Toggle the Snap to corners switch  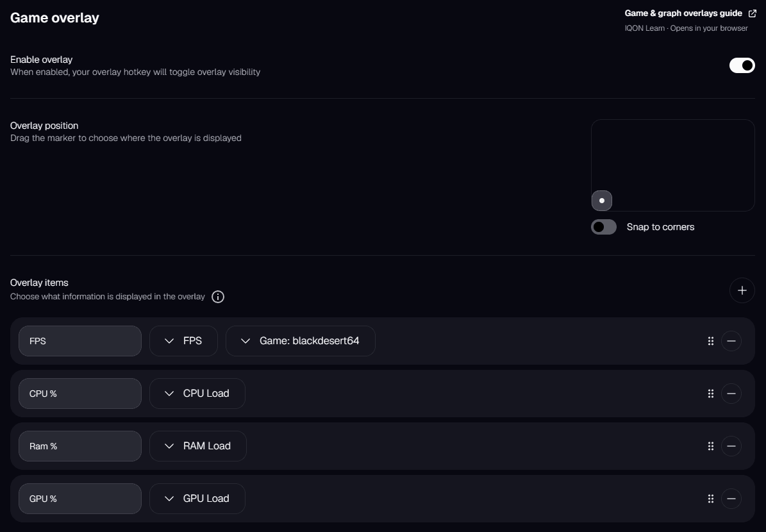604,227
